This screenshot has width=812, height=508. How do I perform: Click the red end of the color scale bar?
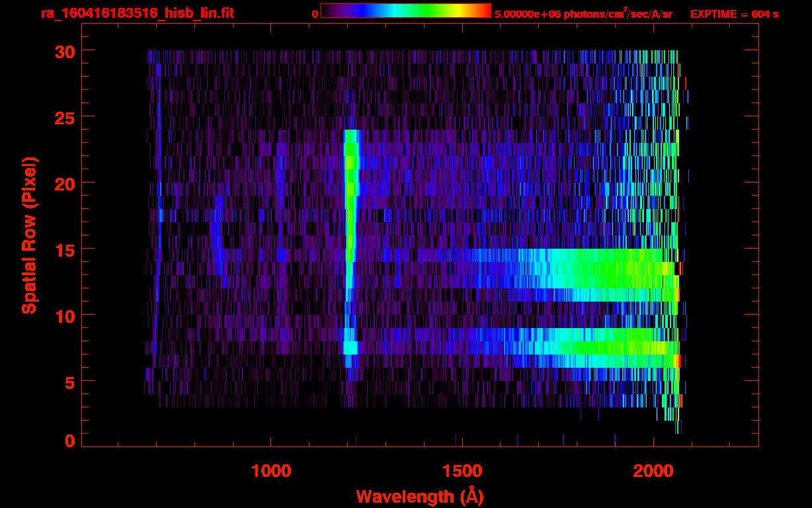[x=483, y=11]
